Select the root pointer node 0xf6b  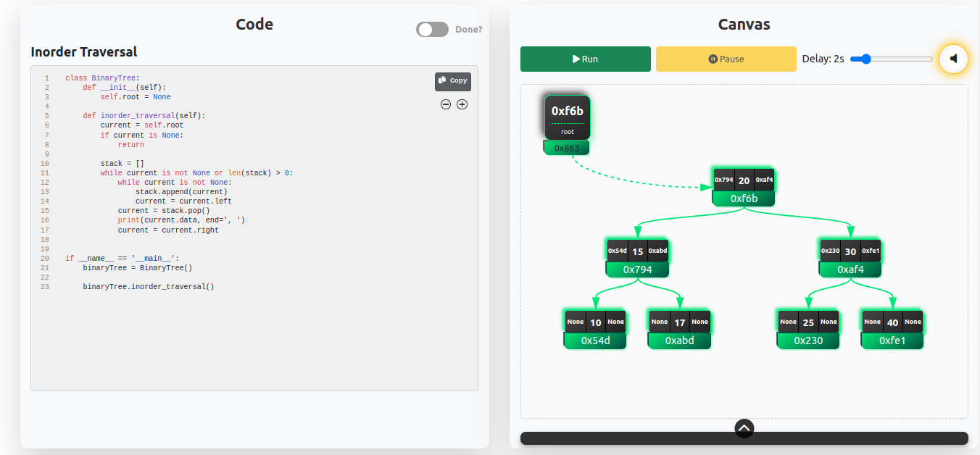click(x=567, y=117)
